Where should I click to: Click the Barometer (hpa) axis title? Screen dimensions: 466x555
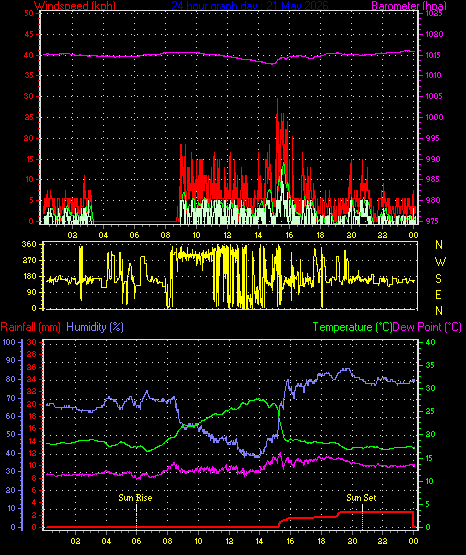409,5
